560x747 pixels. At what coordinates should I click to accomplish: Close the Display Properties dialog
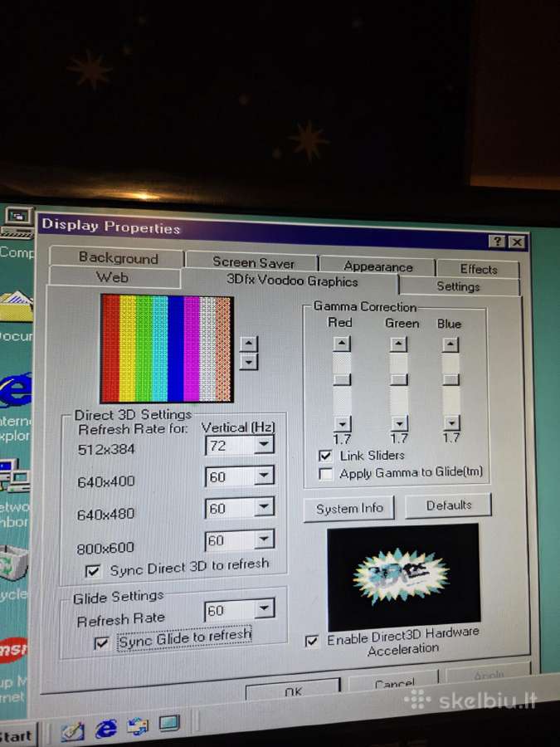tap(517, 242)
